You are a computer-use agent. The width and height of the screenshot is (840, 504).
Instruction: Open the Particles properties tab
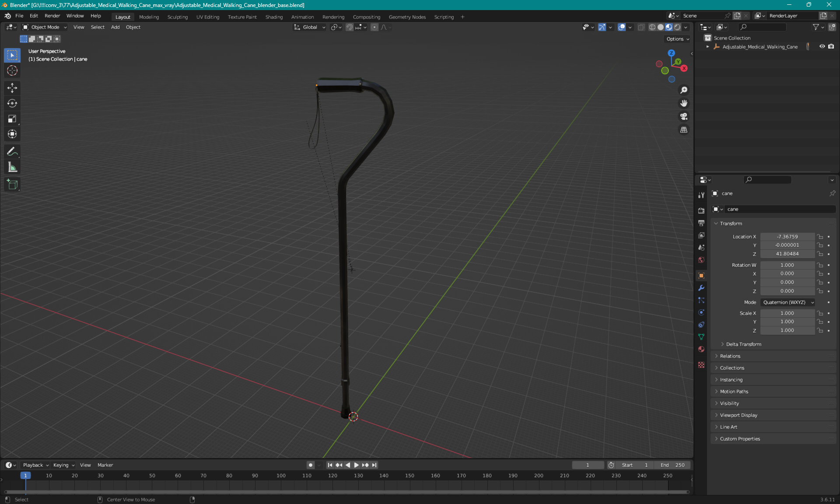coord(701,300)
